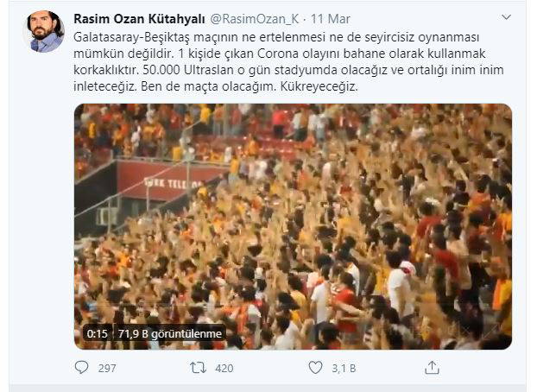Play the stadium crowd video
The width and height of the screenshot is (537, 392).
tap(294, 226)
